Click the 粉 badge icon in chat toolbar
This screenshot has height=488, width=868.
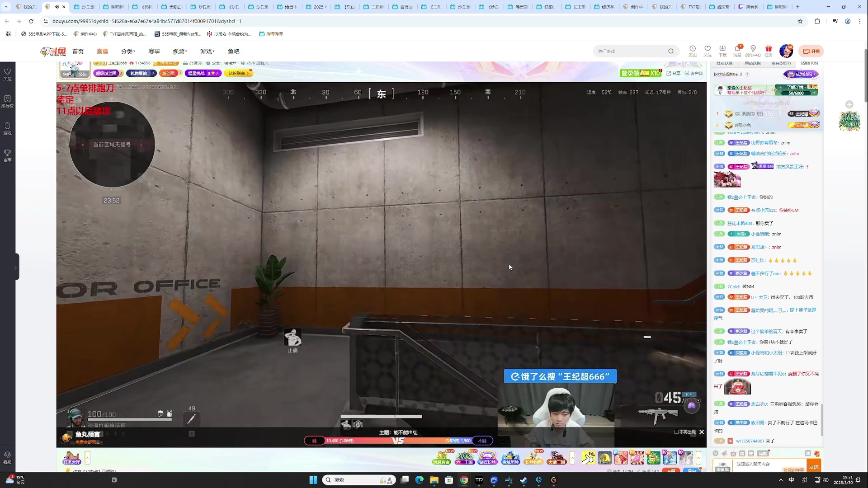coord(742,453)
